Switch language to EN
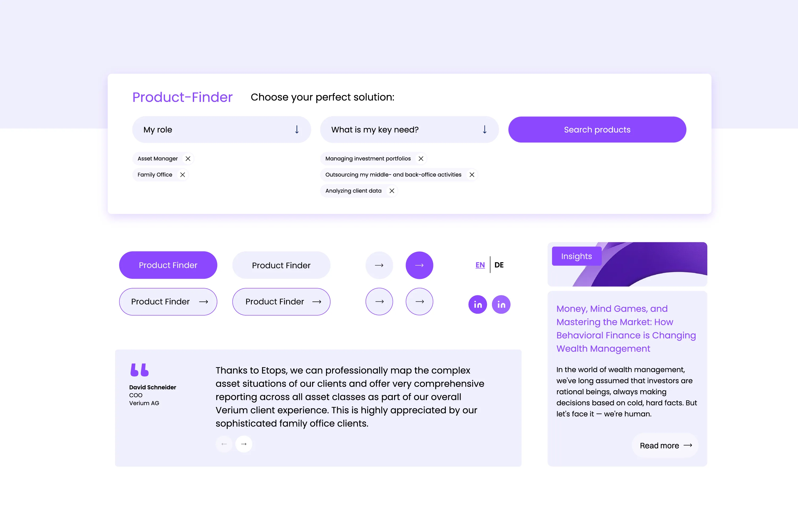 480,265
